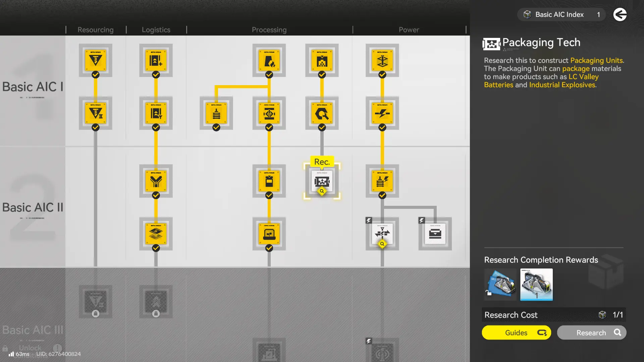Image resolution: width=644 pixels, height=362 pixels.
Task: Click the Basic AIC Index counter
Action: (x=561, y=14)
